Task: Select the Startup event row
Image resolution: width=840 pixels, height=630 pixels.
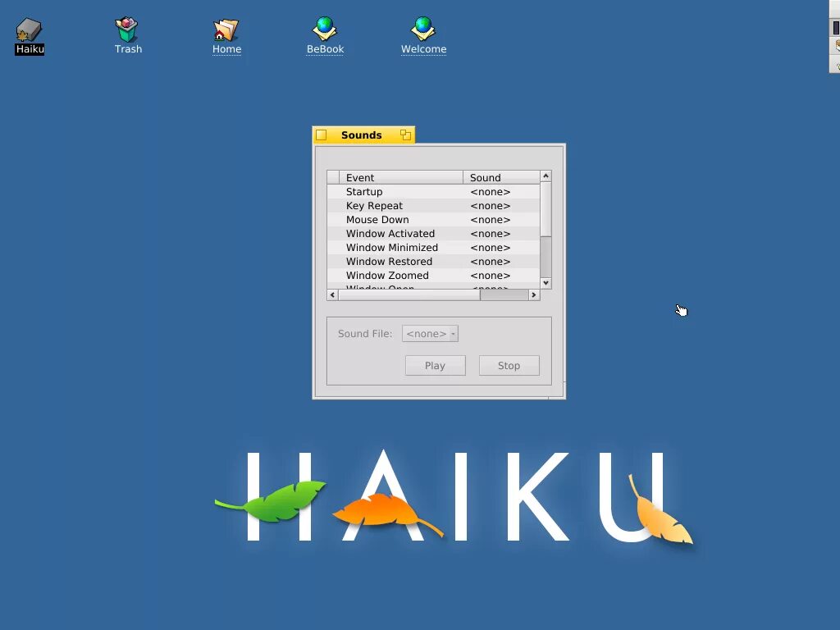Action: [433, 192]
